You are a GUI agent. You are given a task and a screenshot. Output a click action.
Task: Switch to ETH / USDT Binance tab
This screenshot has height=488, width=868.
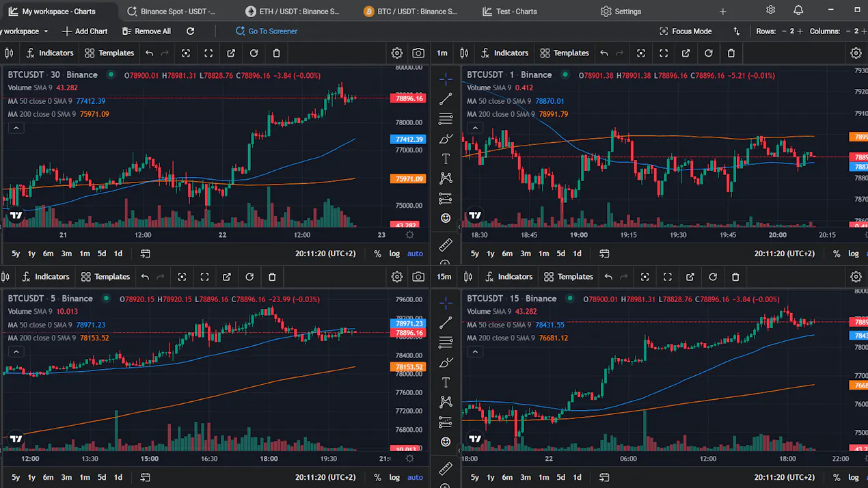pyautogui.click(x=293, y=11)
